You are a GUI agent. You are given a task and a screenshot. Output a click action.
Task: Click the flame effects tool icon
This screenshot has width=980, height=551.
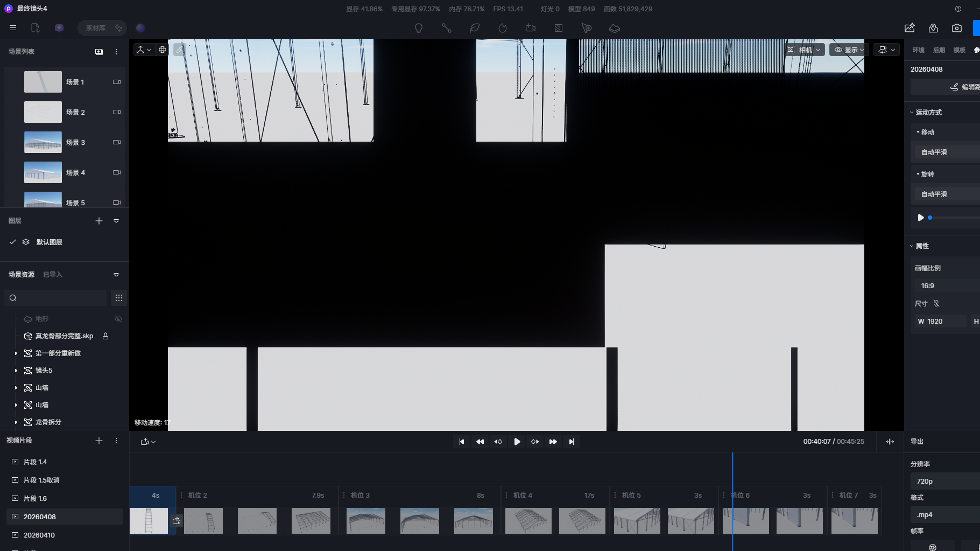503,28
